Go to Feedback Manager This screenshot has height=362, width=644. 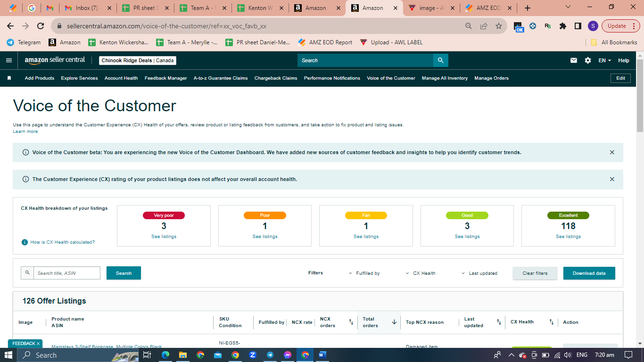pyautogui.click(x=166, y=78)
